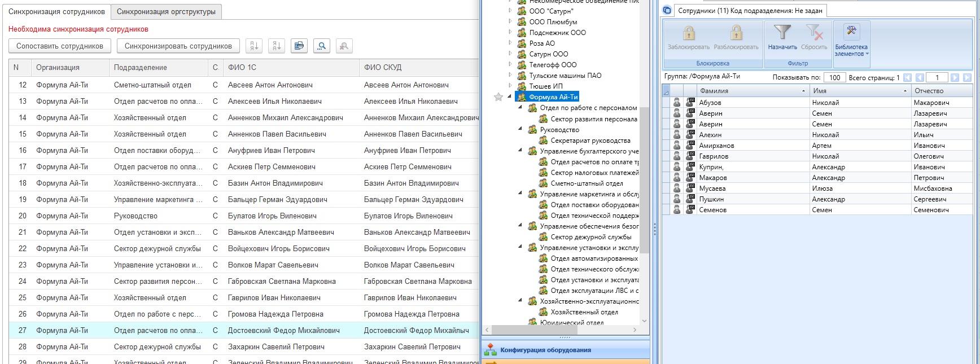980x364 pixels.
Task: Open the Библиотека элементов dropdown
Action: click(851, 40)
